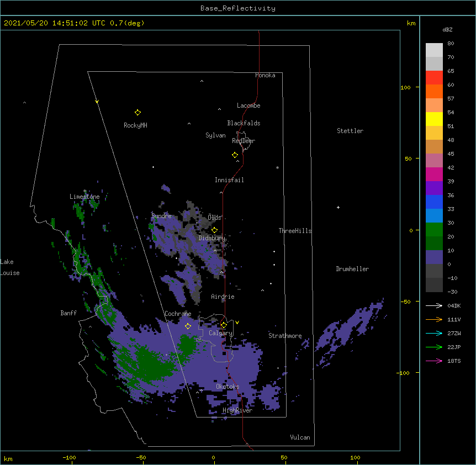Click the white asterisk marker east of Innisfail
This screenshot has width=476, height=465.
pyautogui.click(x=277, y=167)
